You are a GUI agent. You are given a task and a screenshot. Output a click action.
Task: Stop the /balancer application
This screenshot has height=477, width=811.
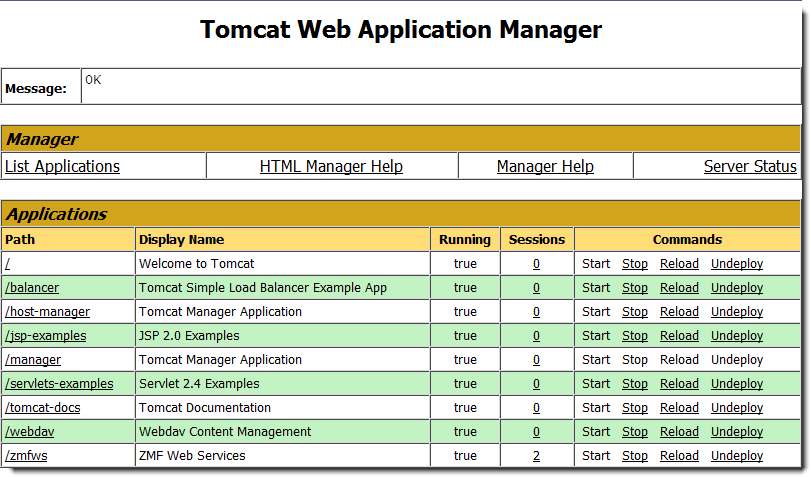pos(635,288)
